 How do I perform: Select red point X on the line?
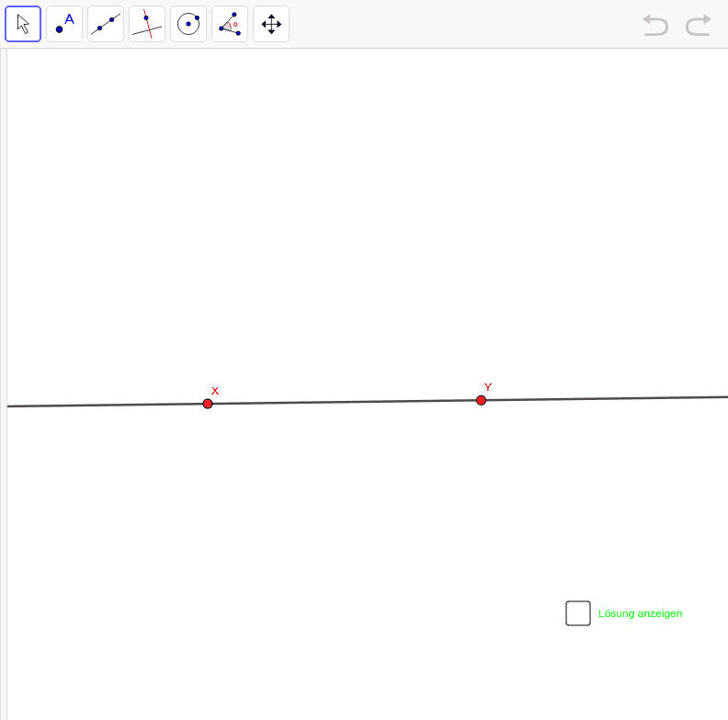coord(208,404)
